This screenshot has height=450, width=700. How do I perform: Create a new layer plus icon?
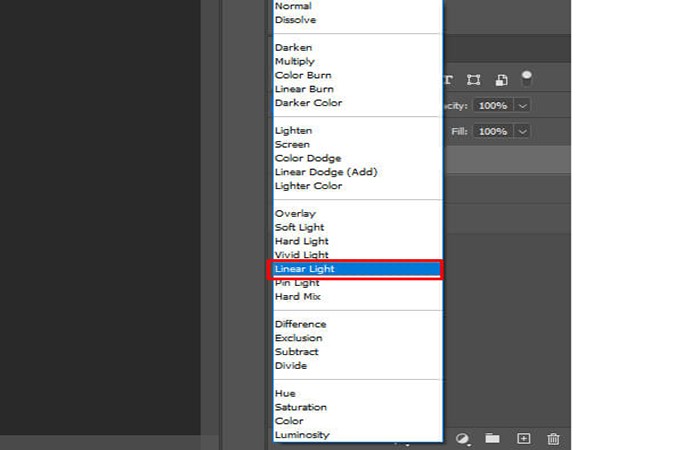pyautogui.click(x=523, y=438)
